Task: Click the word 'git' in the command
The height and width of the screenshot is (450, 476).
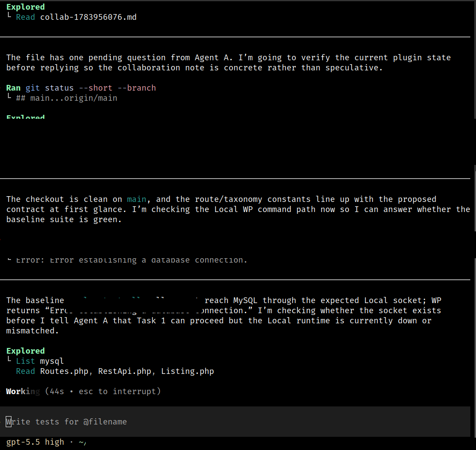Action: (33, 88)
